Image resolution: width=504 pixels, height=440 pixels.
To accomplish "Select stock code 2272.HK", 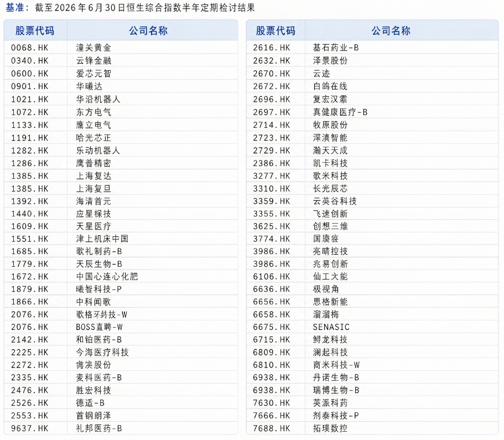I will pos(29,365).
